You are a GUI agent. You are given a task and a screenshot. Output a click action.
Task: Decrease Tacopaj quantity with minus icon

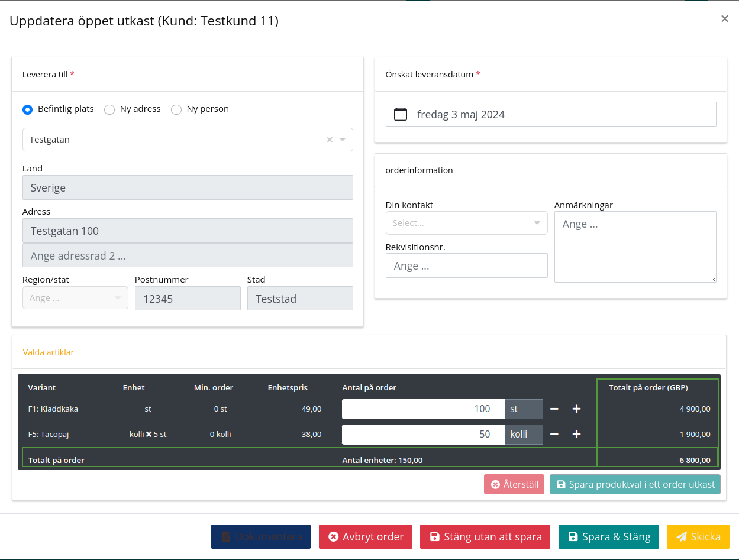(x=554, y=434)
